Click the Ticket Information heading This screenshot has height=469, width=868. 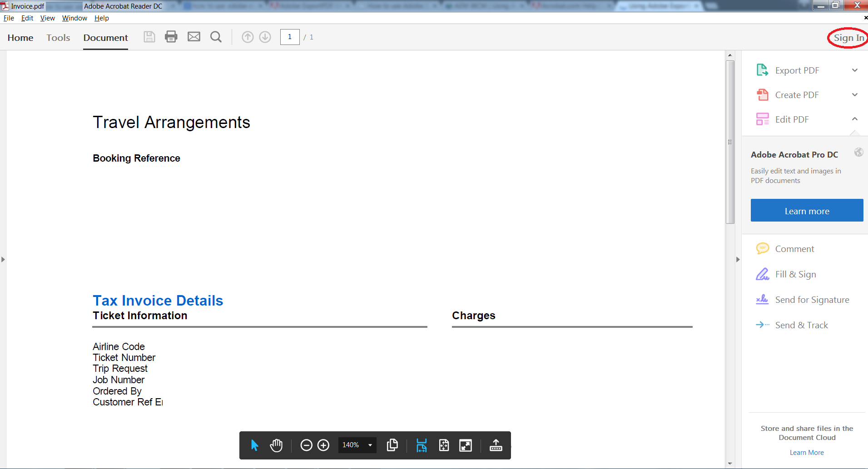coord(140,316)
